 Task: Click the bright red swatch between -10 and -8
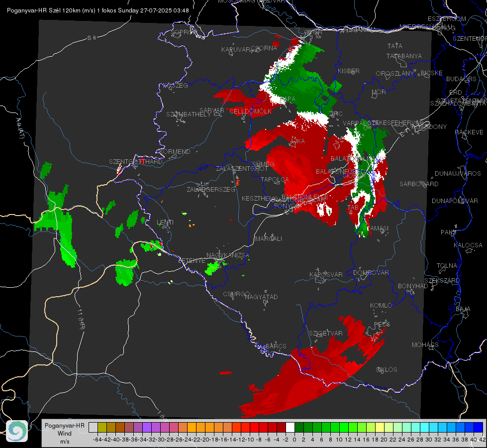point(254,427)
